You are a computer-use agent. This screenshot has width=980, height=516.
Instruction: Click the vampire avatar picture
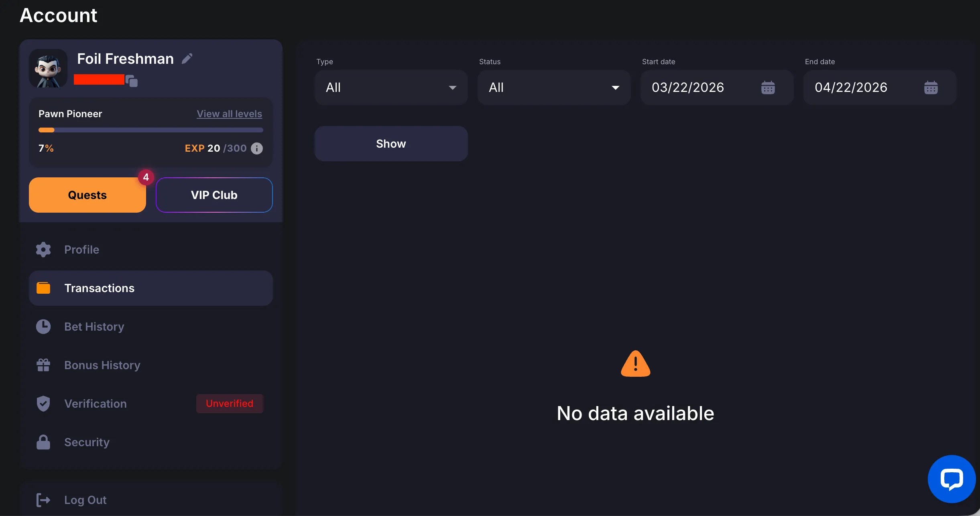coord(48,68)
